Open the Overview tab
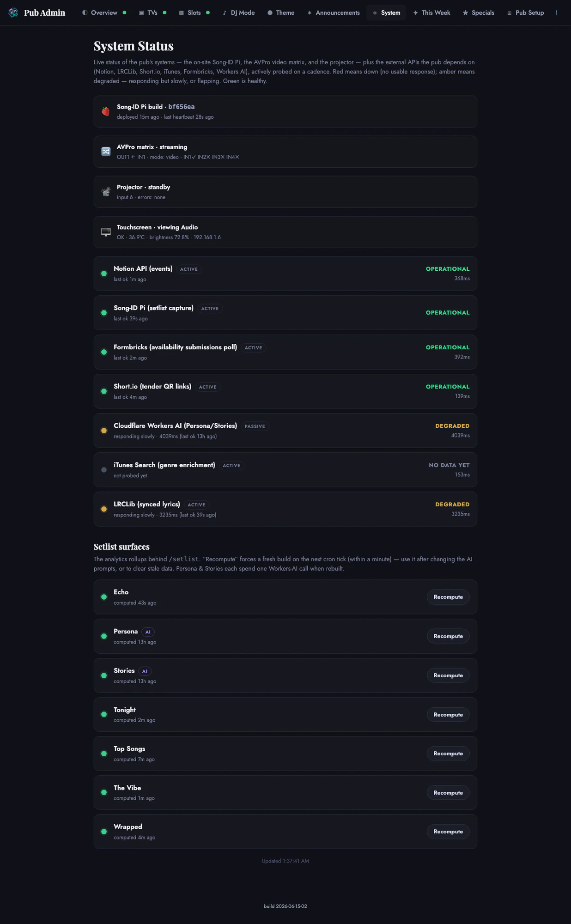Screen dimensions: 571x924 [x=104, y=12]
